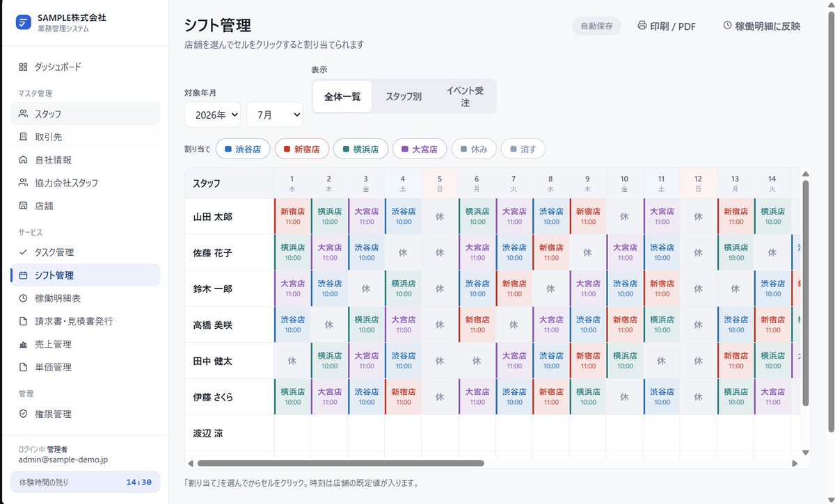835x504 pixels.
Task: Switch to the スタッフ別 view tab
Action: coord(404,97)
